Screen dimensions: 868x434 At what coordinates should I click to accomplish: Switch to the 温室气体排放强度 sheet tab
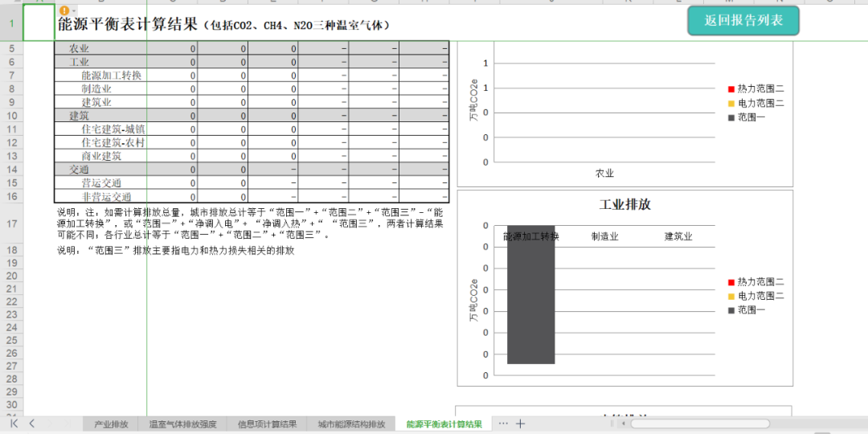182,424
